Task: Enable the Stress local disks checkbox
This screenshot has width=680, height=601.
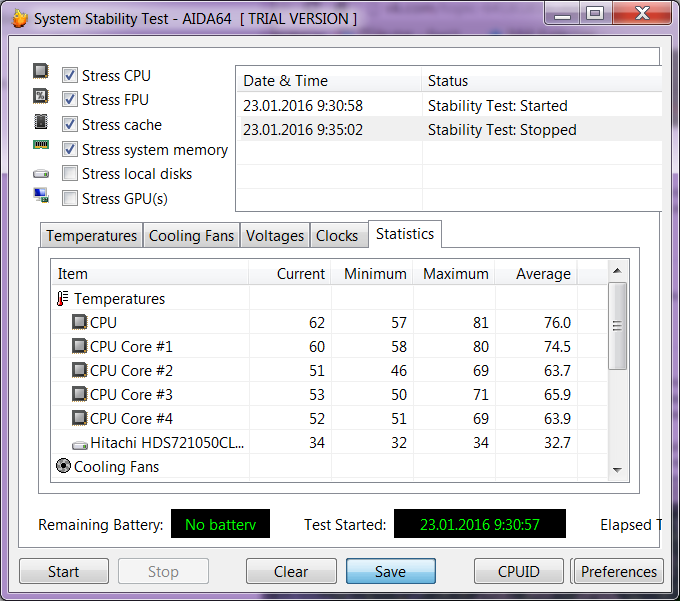Action: pyautogui.click(x=70, y=173)
